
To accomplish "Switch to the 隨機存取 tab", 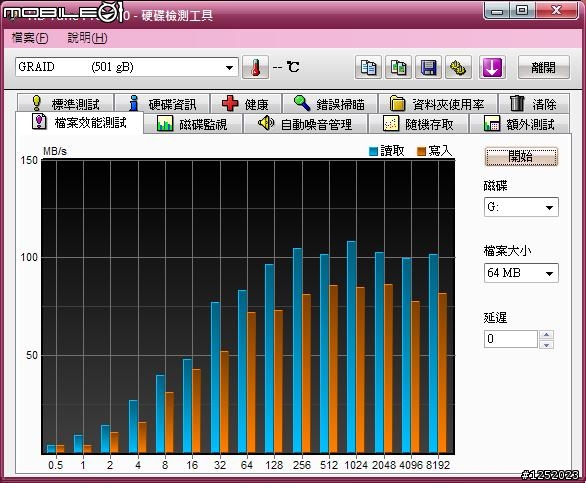I will (418, 124).
